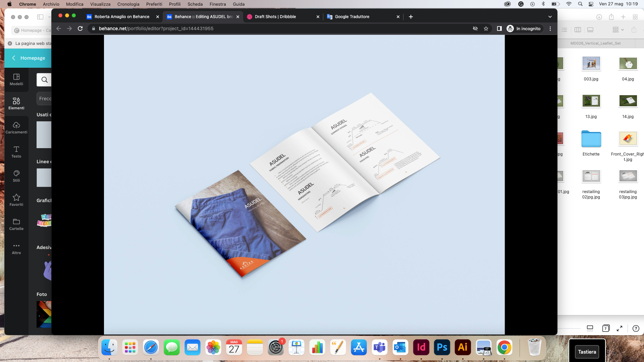
Task: Open System Preferences in the Dock
Action: [275, 348]
